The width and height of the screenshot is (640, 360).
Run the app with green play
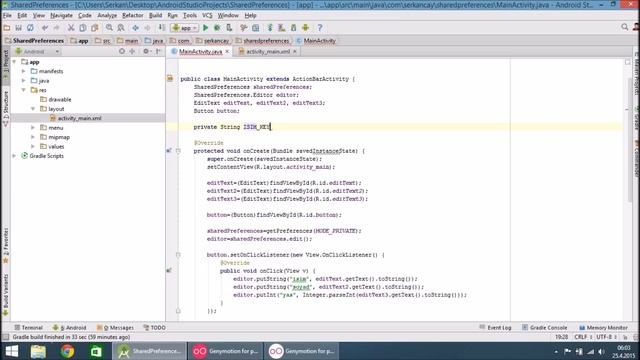[x=206, y=28]
